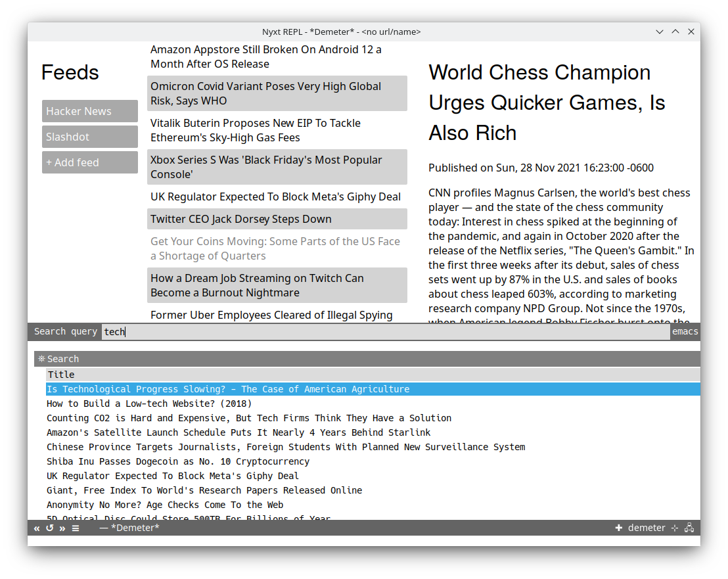Open feed article UK Regulator Expected To Block Meta's Giphy Deal
Screen dimensions: 728x579
click(x=277, y=197)
